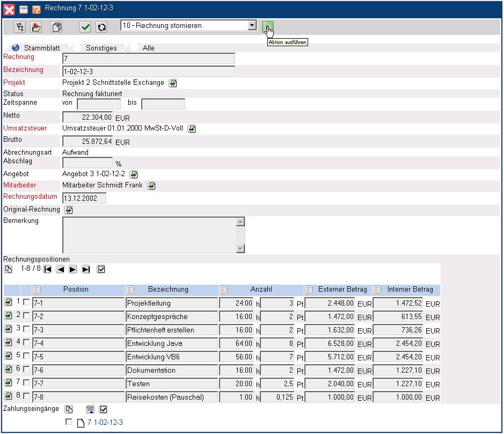The width and height of the screenshot is (504, 434).
Task: Click the refresh arrows icon in toolbar
Action: pyautogui.click(x=101, y=27)
